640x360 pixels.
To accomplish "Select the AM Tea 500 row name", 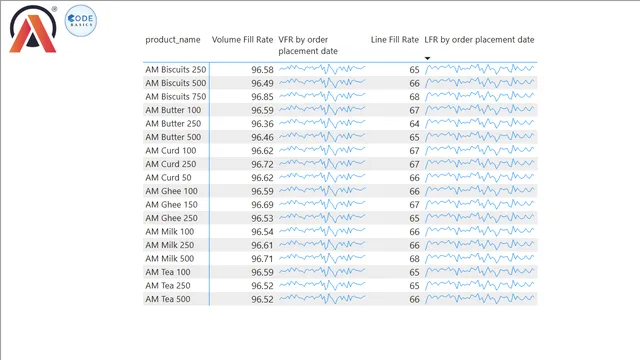I will pos(168,299).
